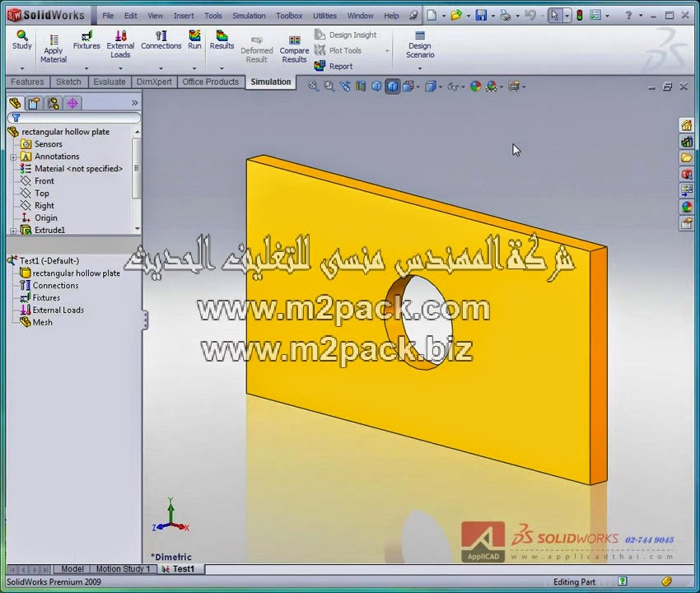
Task: Run the simulation study
Action: (194, 40)
